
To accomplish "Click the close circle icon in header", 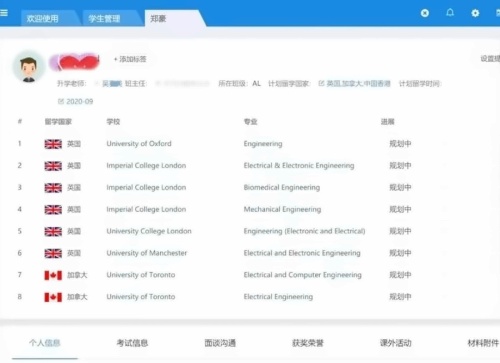I will tap(425, 13).
